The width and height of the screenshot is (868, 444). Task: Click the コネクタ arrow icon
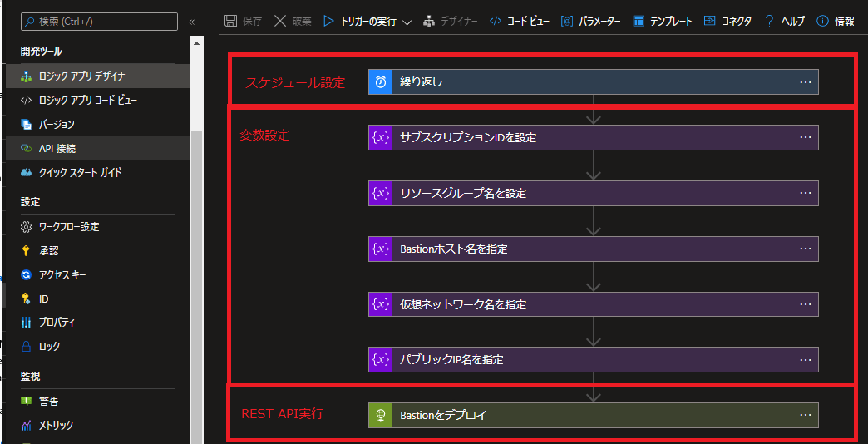[x=710, y=22]
